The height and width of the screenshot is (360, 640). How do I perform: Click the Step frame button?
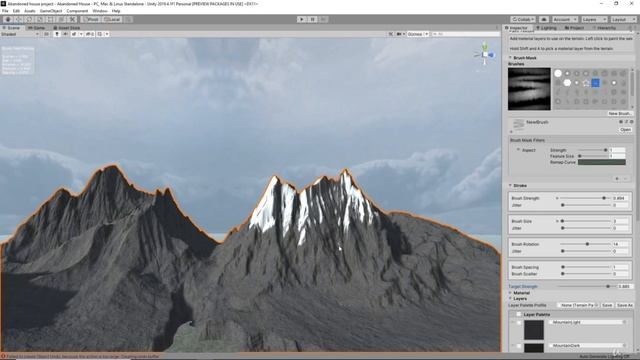click(323, 19)
